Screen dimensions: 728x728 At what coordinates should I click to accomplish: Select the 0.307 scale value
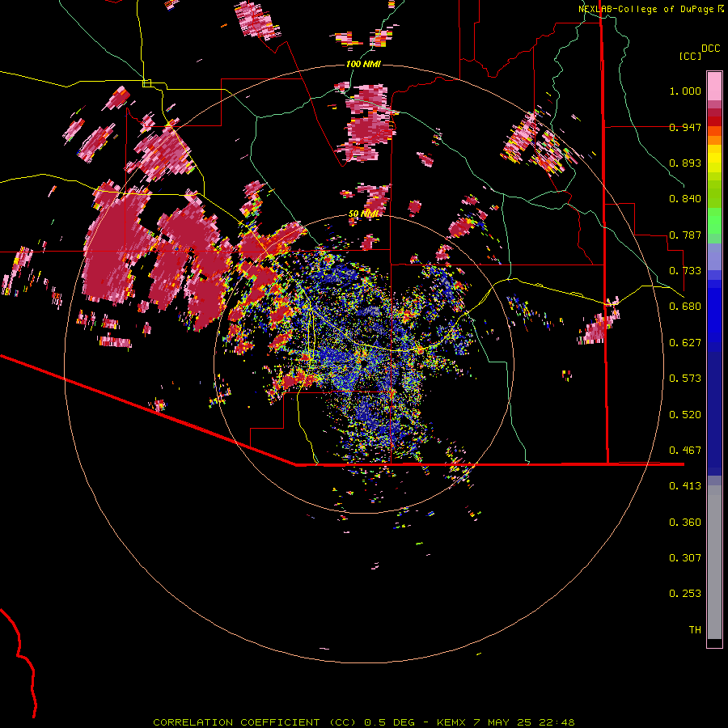(685, 558)
